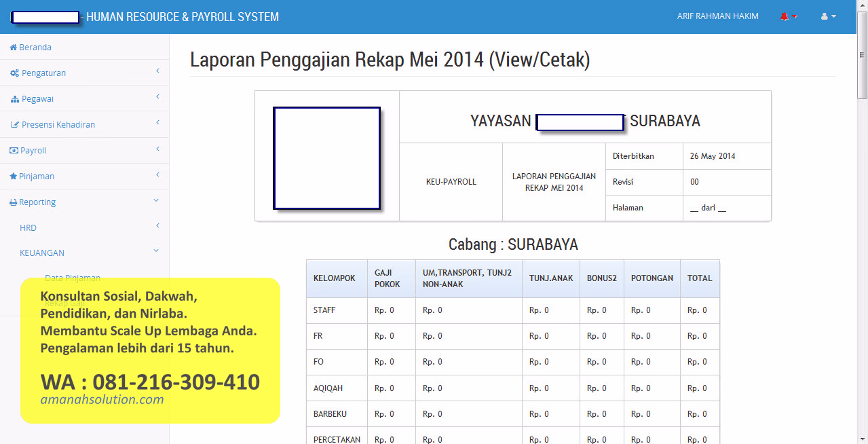Click the scrollbar up arrow
The height and width of the screenshot is (444, 868).
[x=862, y=5]
